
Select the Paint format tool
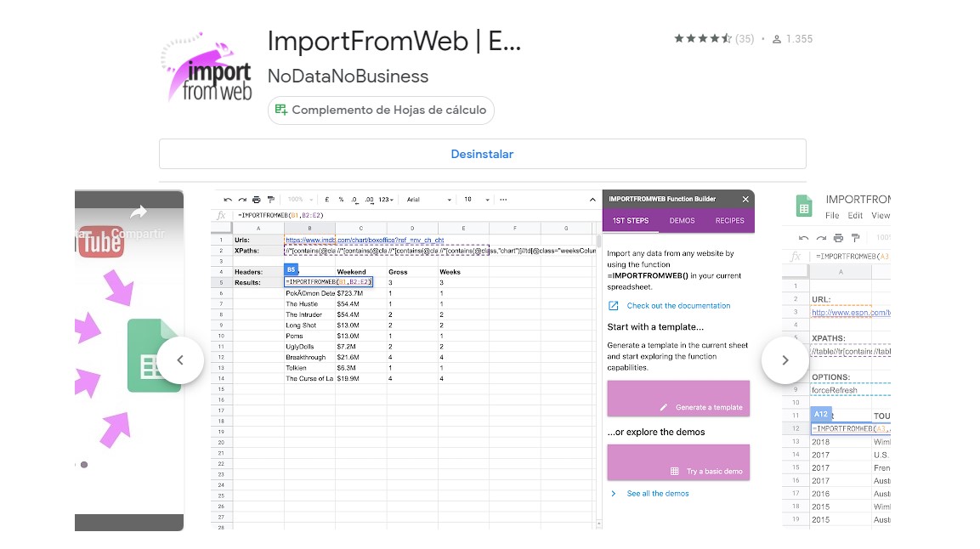pos(271,200)
